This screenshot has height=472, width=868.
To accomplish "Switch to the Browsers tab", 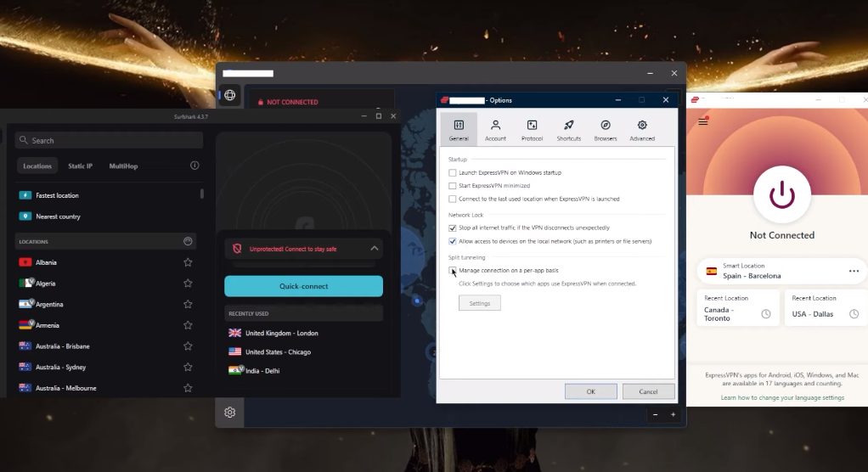I will 605,130.
